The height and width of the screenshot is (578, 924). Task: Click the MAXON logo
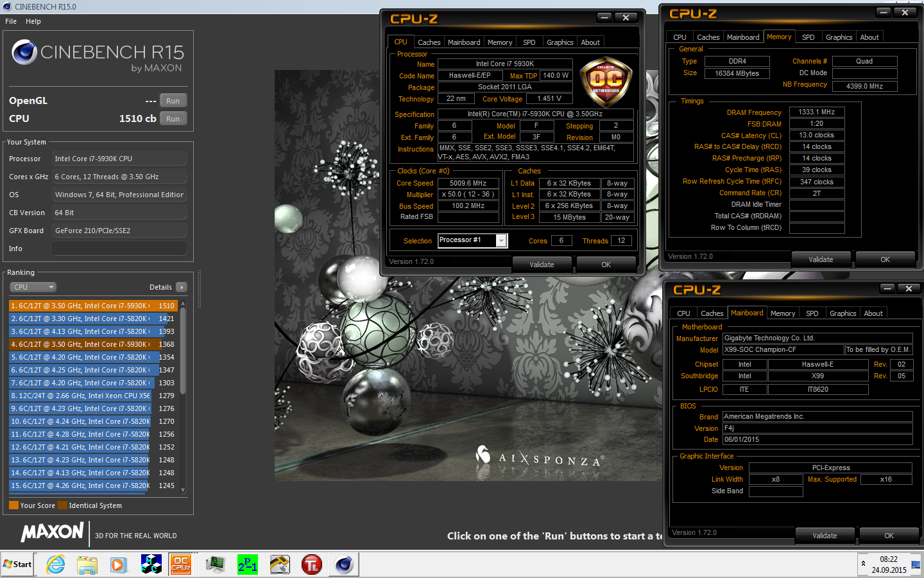tap(52, 532)
